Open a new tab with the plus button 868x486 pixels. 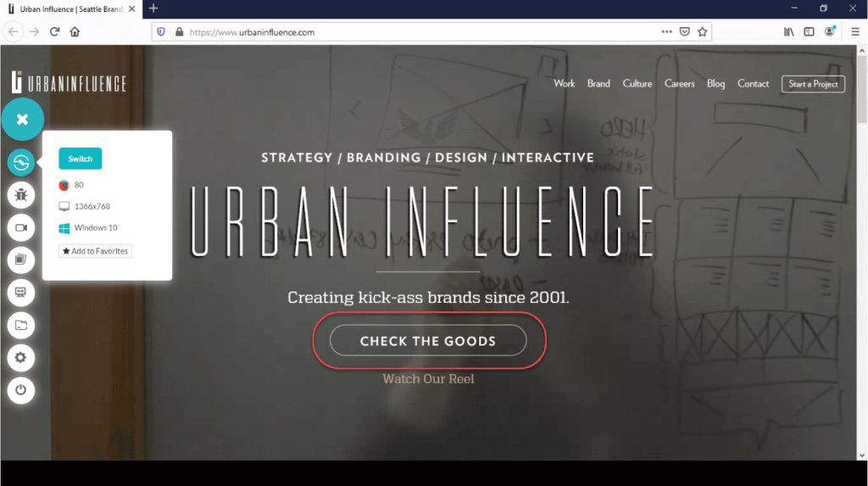(x=153, y=8)
